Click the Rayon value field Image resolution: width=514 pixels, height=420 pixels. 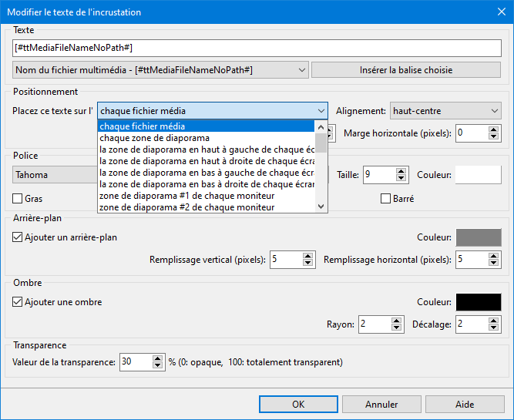pos(375,324)
